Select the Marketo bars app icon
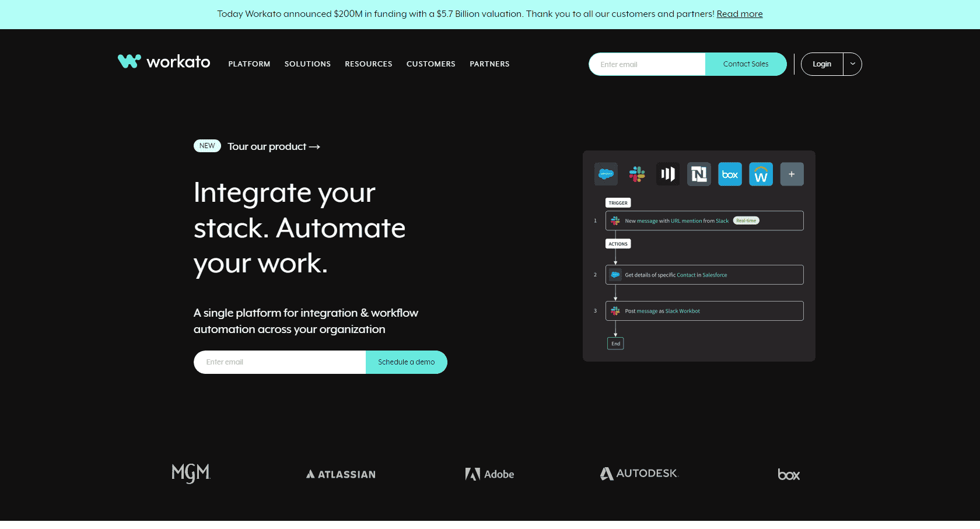The height and width of the screenshot is (529, 980). (668, 174)
